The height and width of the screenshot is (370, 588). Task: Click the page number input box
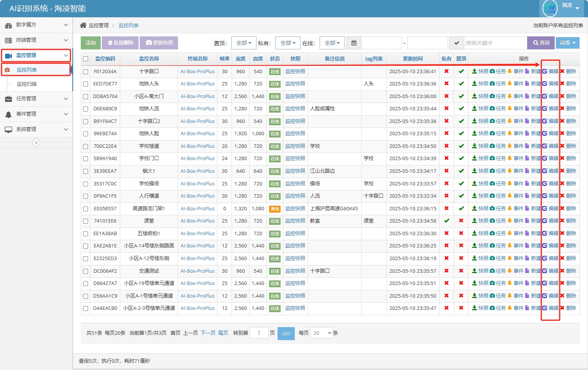point(259,333)
